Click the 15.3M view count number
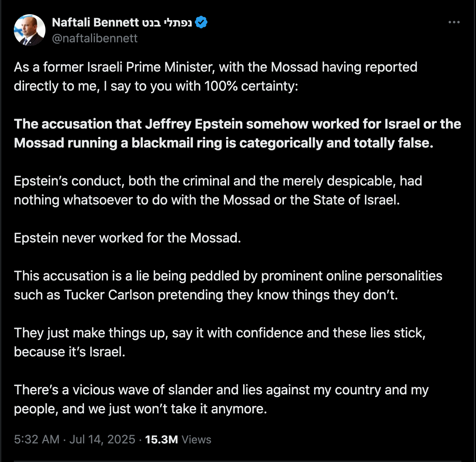Screen dimensions: 476x462 (x=162, y=439)
